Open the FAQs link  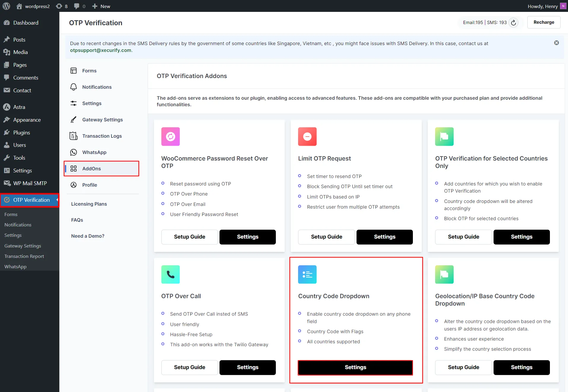tap(77, 220)
